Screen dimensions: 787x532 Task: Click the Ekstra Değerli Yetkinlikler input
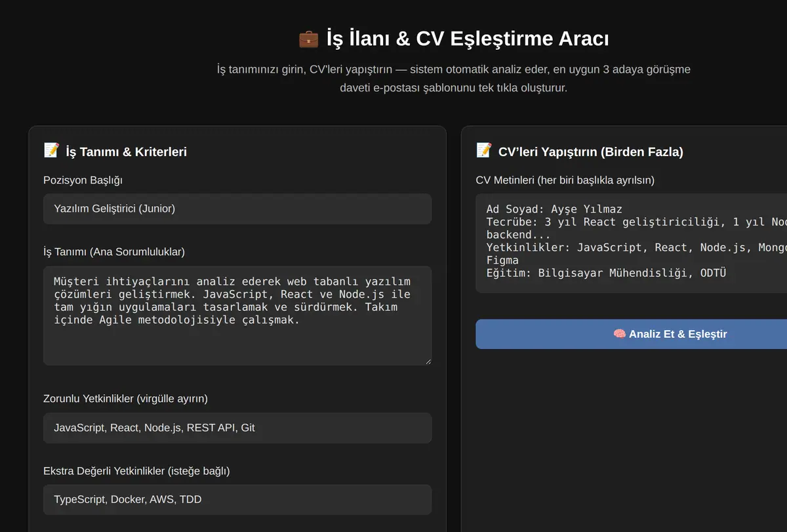click(237, 500)
